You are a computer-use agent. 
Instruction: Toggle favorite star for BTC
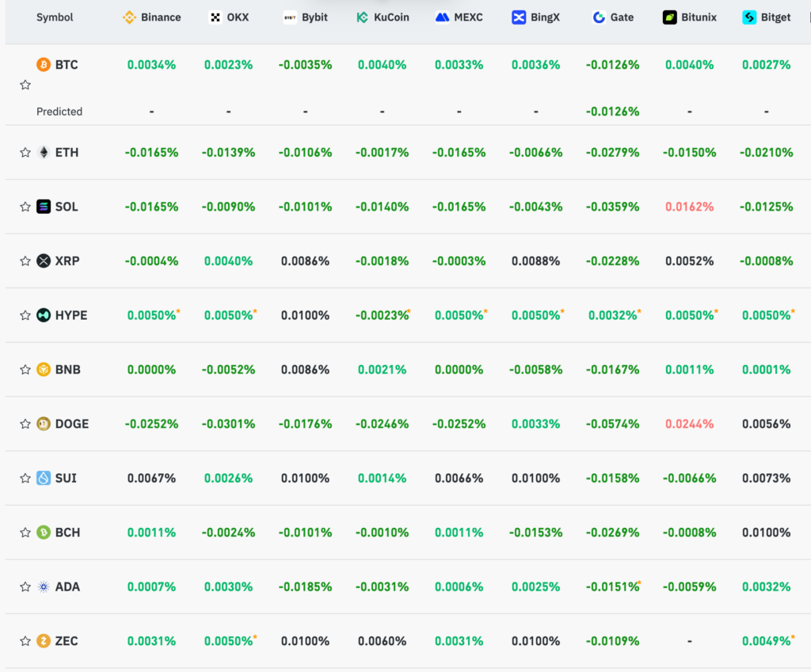[25, 85]
